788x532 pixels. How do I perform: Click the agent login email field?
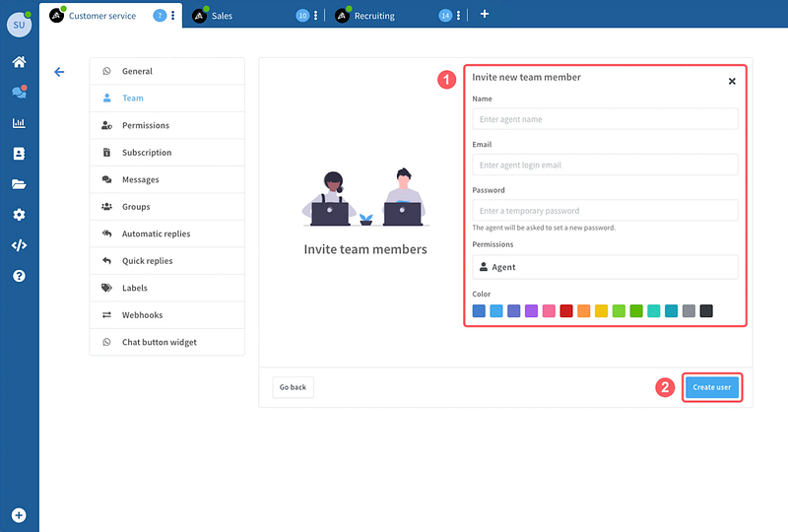(x=605, y=165)
